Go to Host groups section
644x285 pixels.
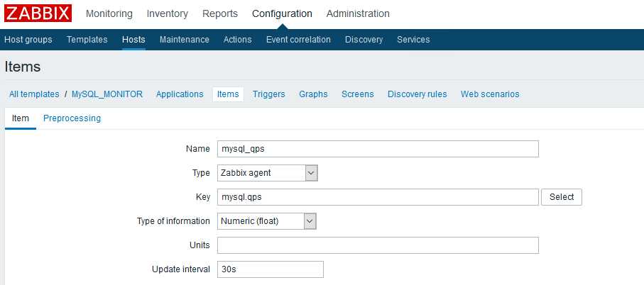coord(28,40)
